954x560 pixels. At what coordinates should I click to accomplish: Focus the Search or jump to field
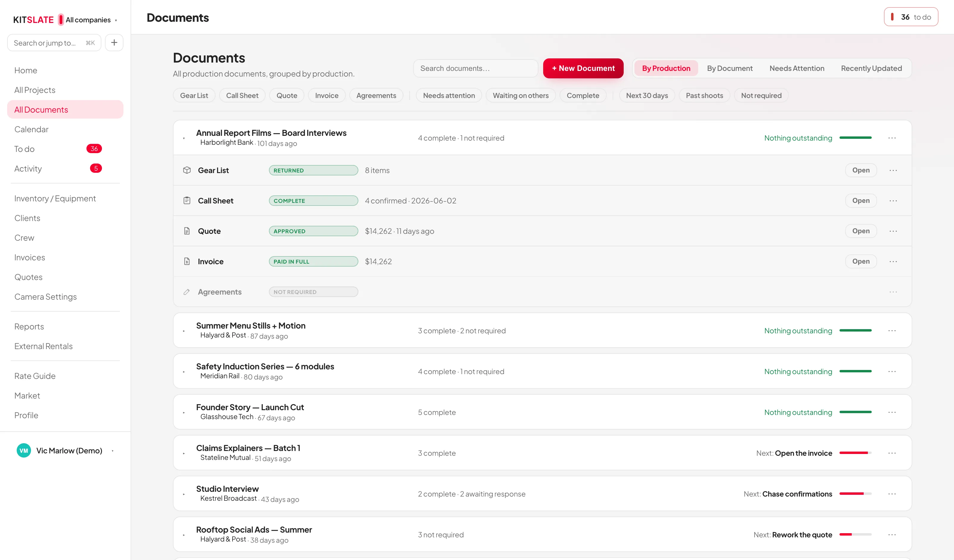pyautogui.click(x=54, y=43)
